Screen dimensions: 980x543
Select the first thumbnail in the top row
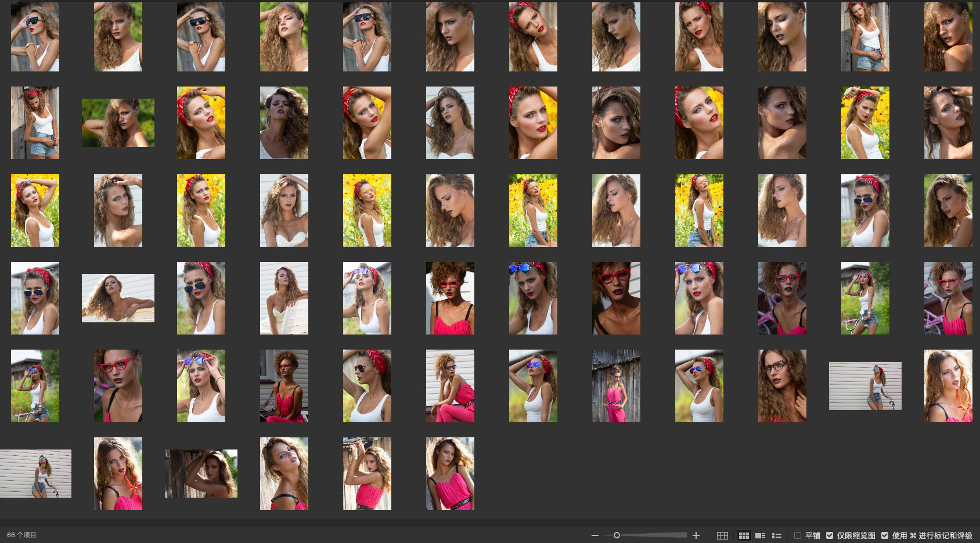(x=35, y=37)
